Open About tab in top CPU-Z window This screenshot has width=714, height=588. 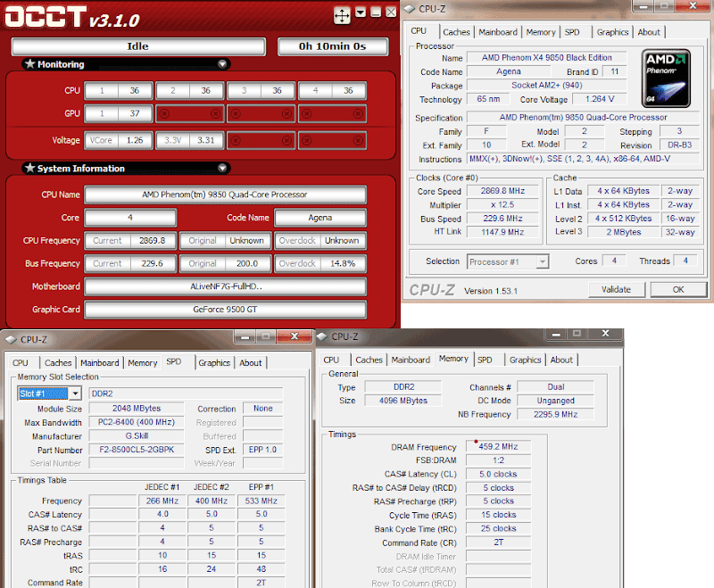click(x=649, y=32)
